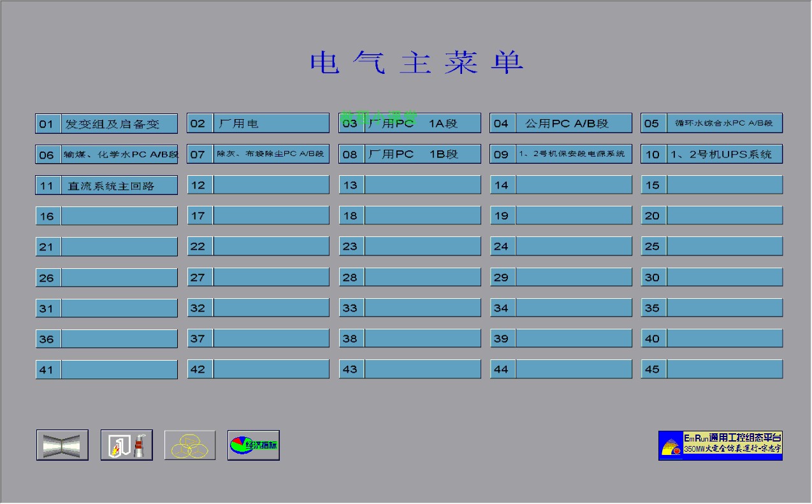Open the yellow three-circle electrical icon
This screenshot has height=504, width=812.
pos(190,445)
